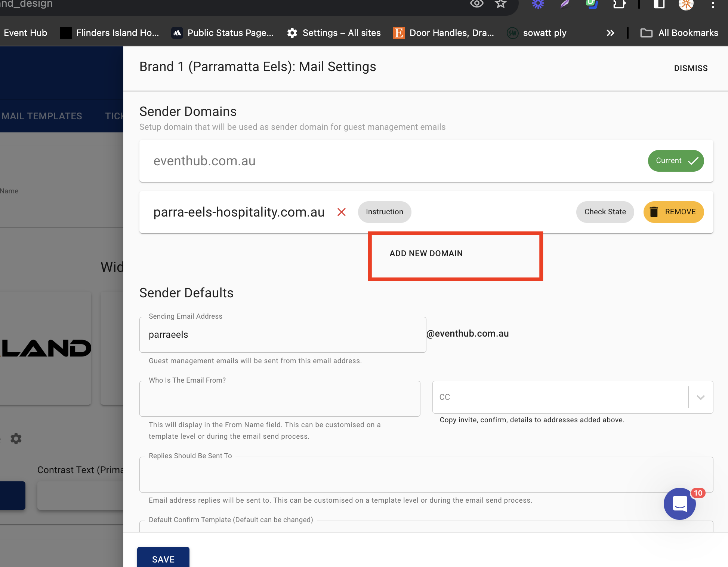
Task: Click the bookmark star icon in address bar
Action: [x=500, y=4]
